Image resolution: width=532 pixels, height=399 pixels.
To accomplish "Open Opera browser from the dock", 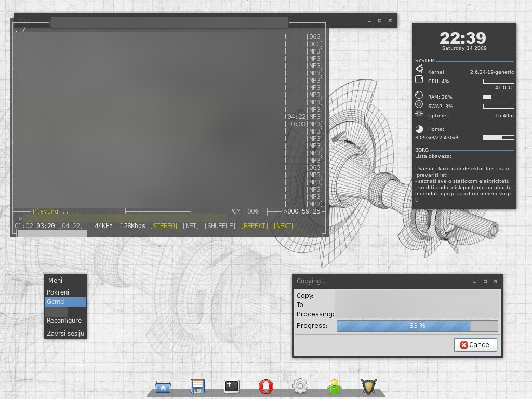I will pyautogui.click(x=265, y=386).
